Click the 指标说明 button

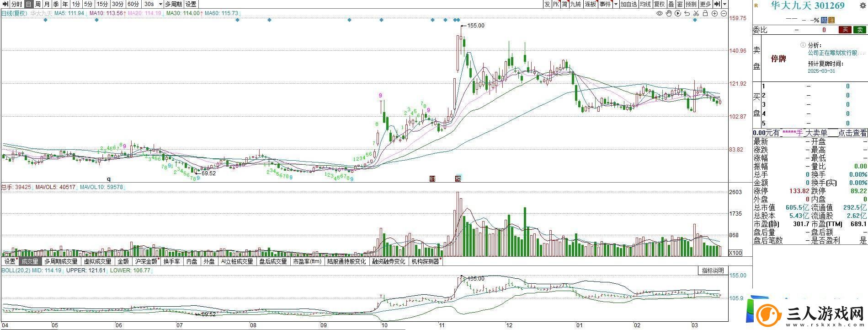(x=713, y=270)
